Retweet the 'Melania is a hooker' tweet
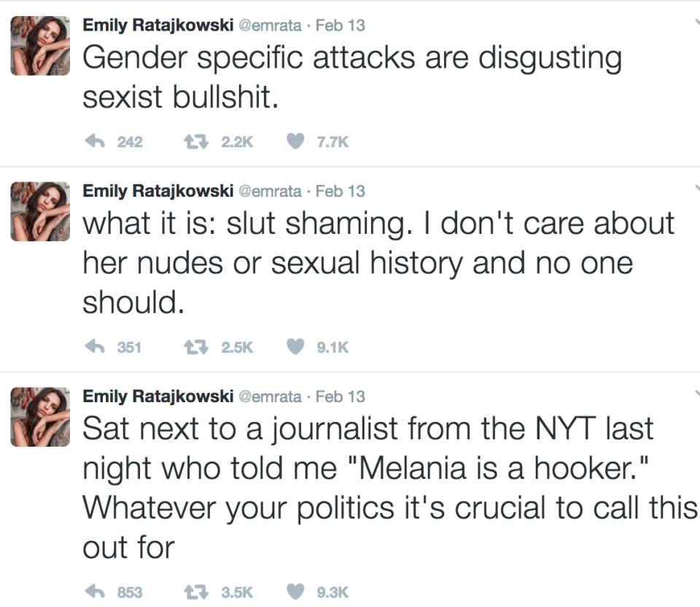Viewport: 700px width, 607px height. tap(196, 592)
